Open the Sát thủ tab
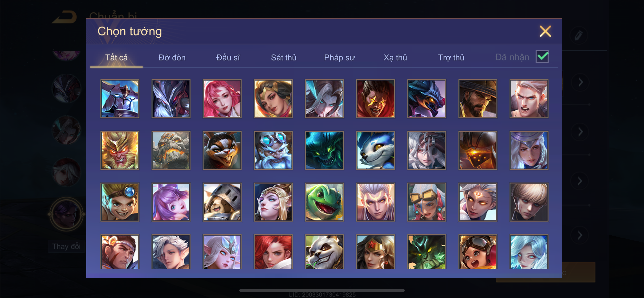 click(x=283, y=58)
